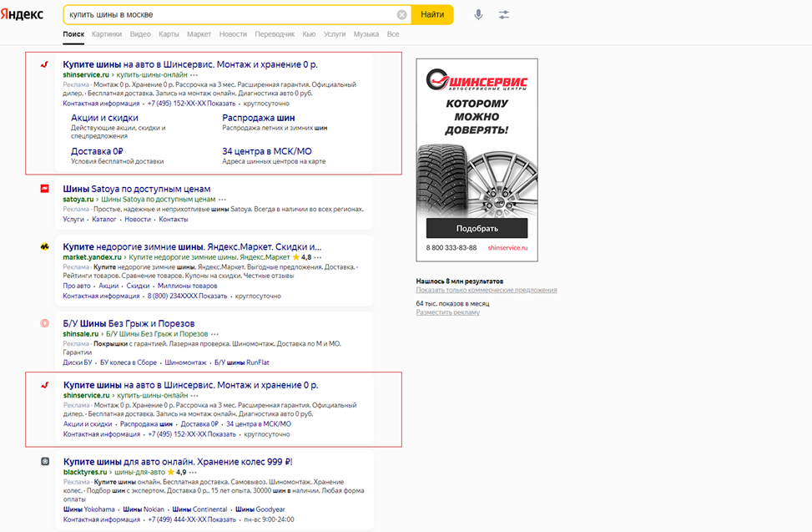Click Подобрать button in Шинсервис banner
Screen dimensions: 812x532
tap(477, 228)
